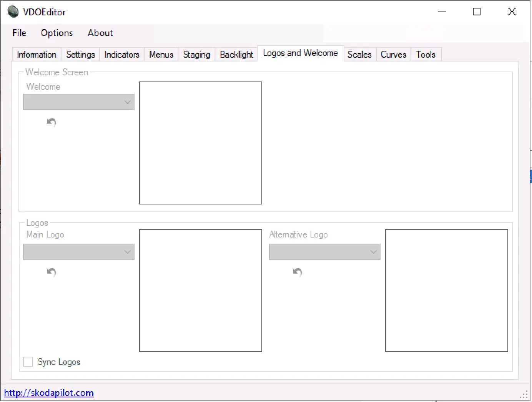Switch to the Information tab
Image resolution: width=532 pixels, height=402 pixels.
tap(37, 55)
